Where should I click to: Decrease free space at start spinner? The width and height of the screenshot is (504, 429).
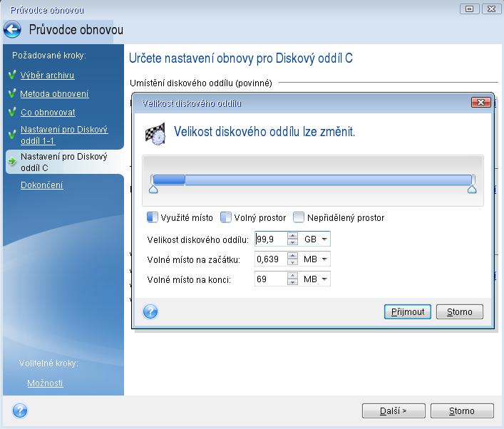tap(292, 262)
